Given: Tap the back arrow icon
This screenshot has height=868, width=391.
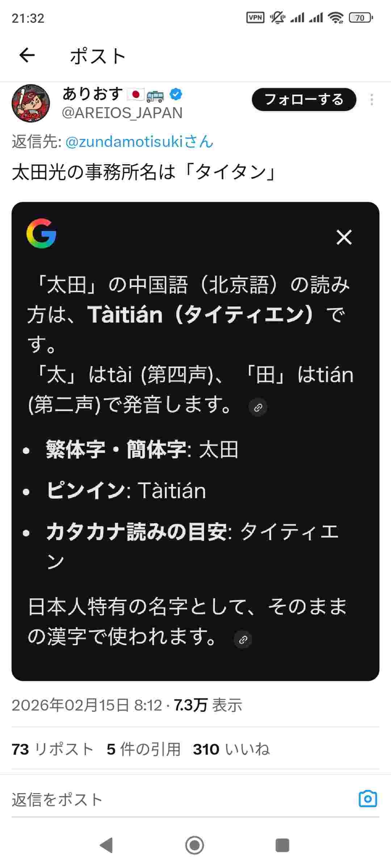Looking at the screenshot, I should click(27, 56).
